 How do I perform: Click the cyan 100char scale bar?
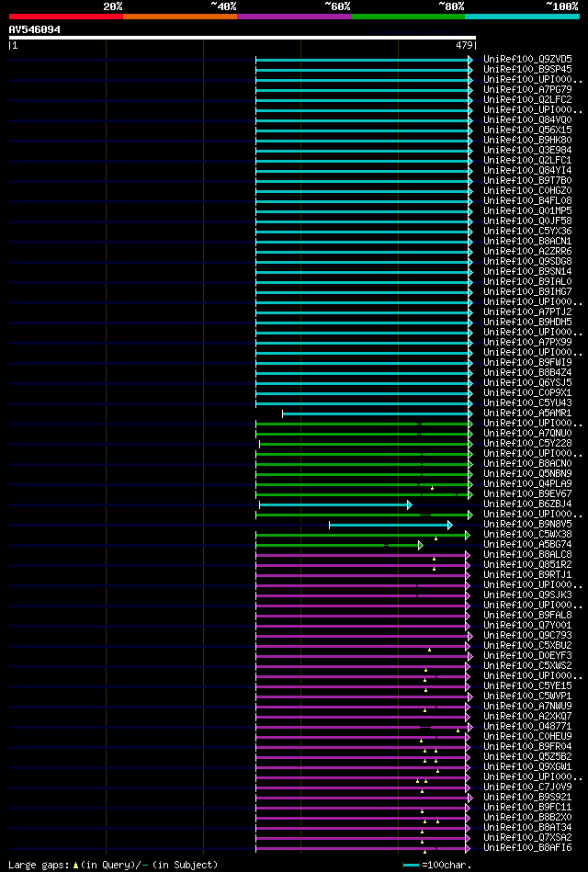tap(411, 866)
